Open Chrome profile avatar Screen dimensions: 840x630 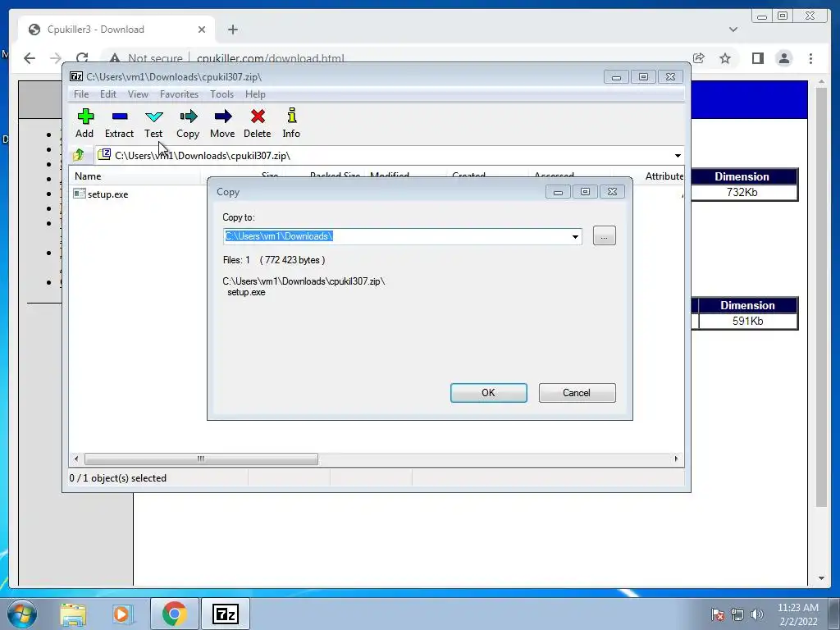point(784,58)
